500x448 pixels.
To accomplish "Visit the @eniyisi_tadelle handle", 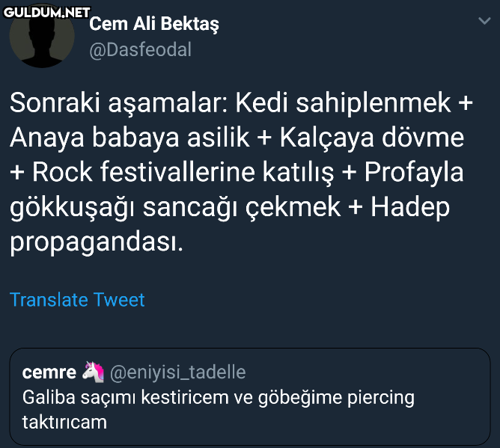I will click(x=177, y=372).
